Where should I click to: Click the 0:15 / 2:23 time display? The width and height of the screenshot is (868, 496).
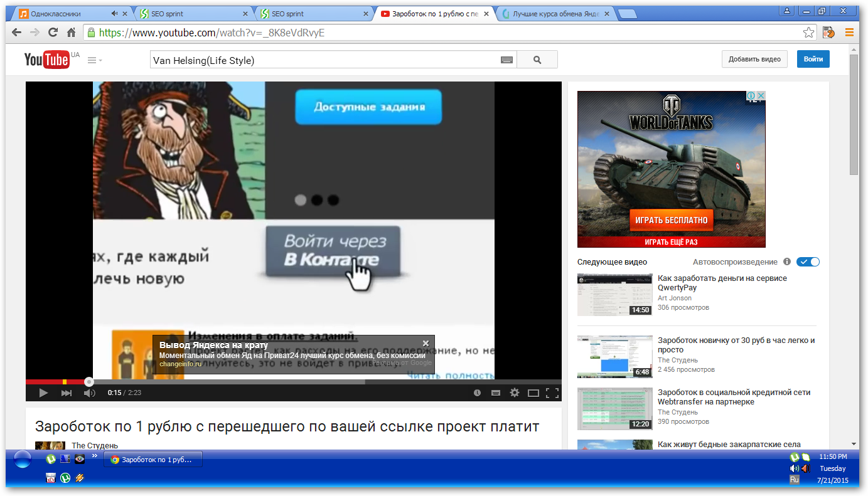coord(124,393)
